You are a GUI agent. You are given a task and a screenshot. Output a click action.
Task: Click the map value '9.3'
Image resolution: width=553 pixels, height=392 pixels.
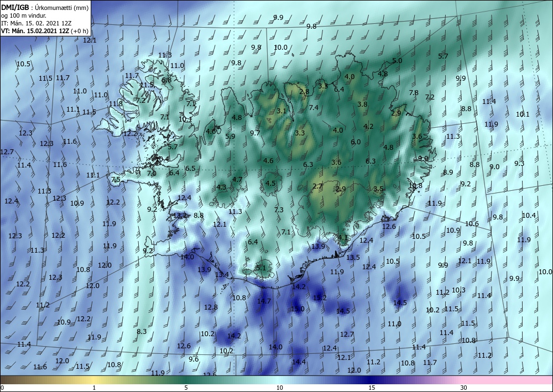pyautogui.click(x=519, y=163)
